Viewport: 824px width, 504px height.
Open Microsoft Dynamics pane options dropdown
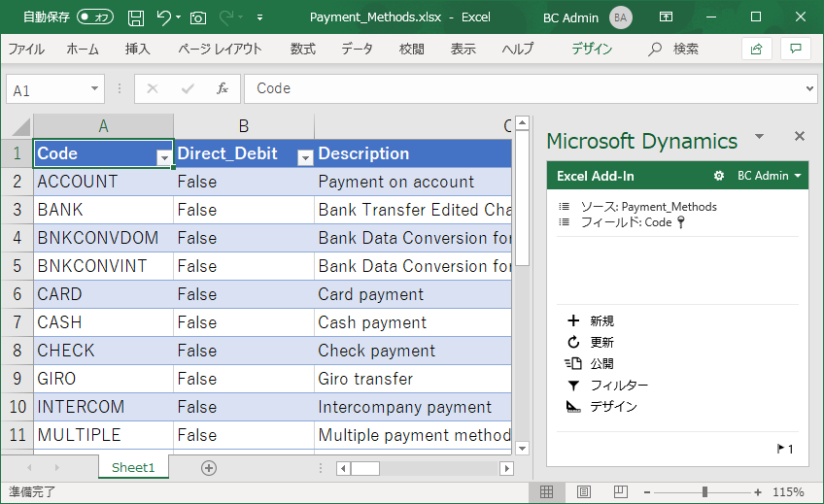pos(759,137)
